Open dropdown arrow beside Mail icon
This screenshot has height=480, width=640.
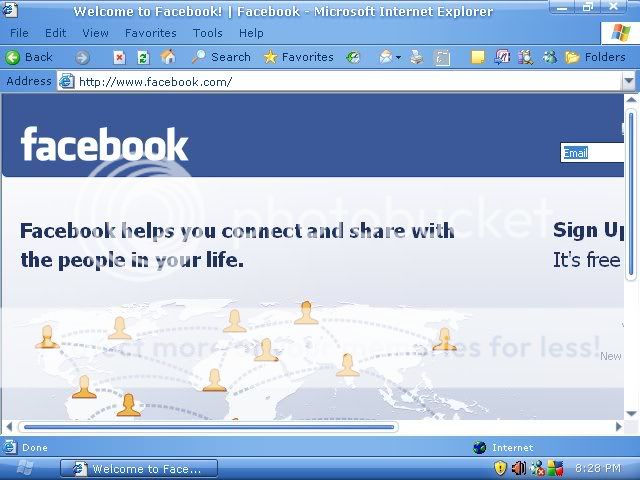pyautogui.click(x=398, y=58)
